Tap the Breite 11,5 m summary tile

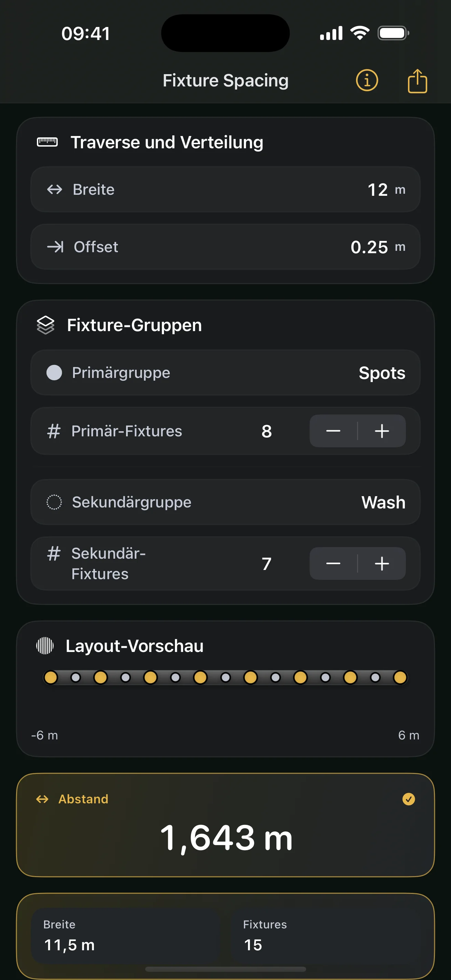point(126,936)
